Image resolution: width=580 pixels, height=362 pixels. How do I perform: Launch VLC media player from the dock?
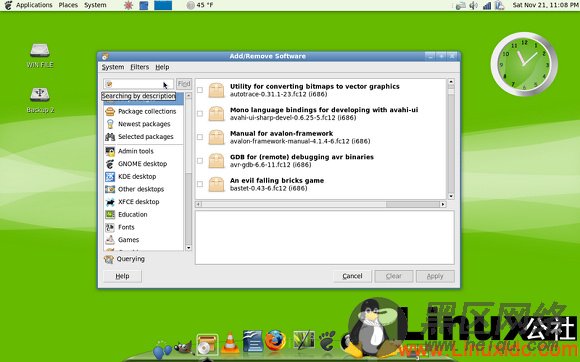point(230,342)
